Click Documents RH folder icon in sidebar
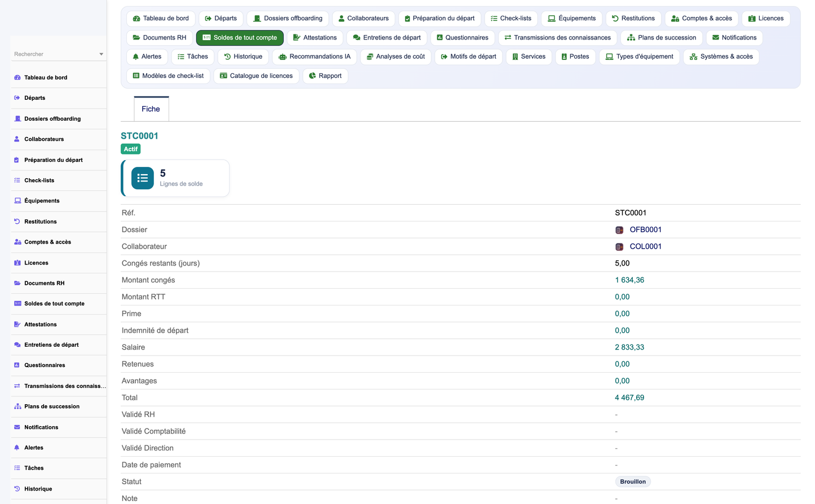The height and width of the screenshot is (504, 815). [17, 283]
